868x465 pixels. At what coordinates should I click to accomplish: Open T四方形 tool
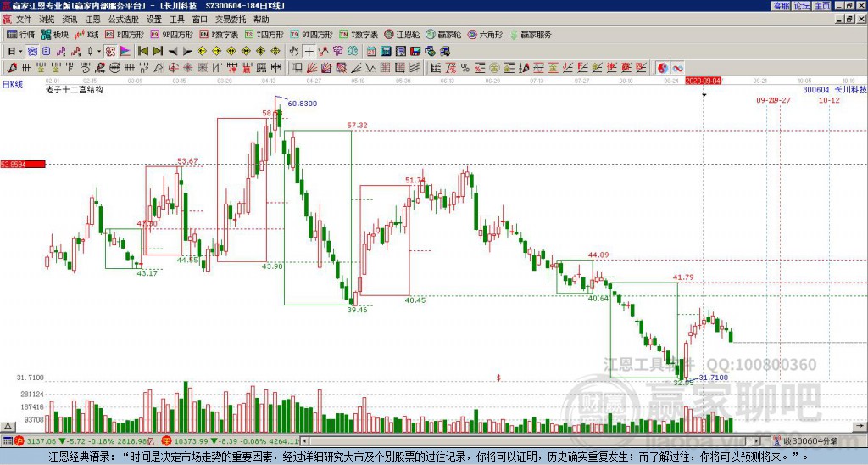click(264, 34)
